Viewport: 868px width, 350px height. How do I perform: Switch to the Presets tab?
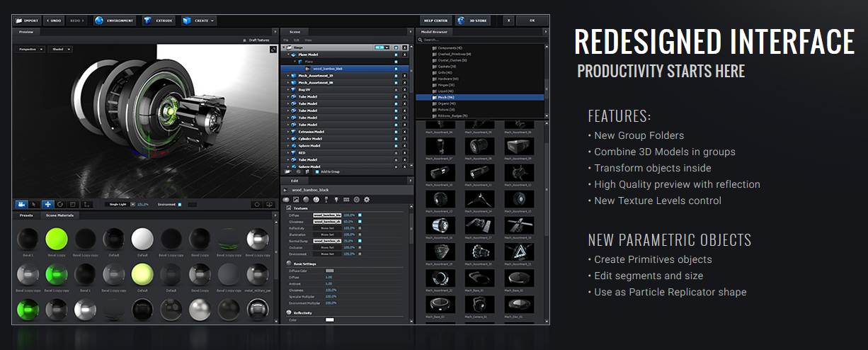click(26, 215)
